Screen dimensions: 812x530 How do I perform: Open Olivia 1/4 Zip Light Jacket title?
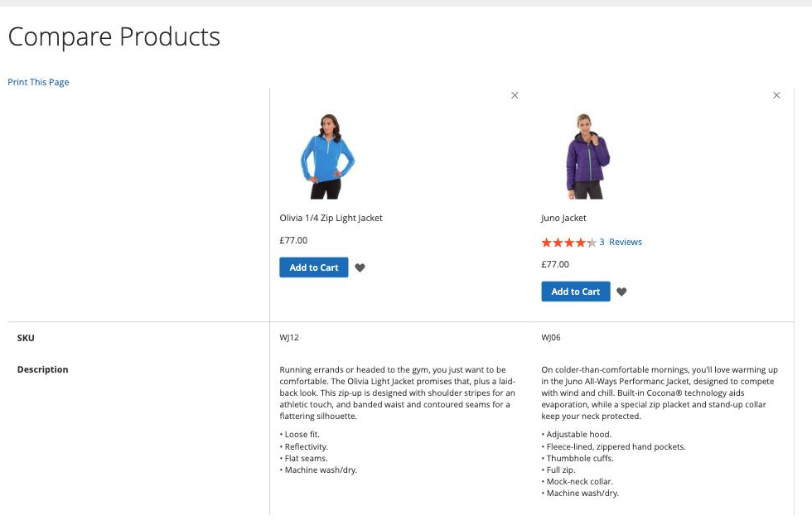[x=331, y=218]
